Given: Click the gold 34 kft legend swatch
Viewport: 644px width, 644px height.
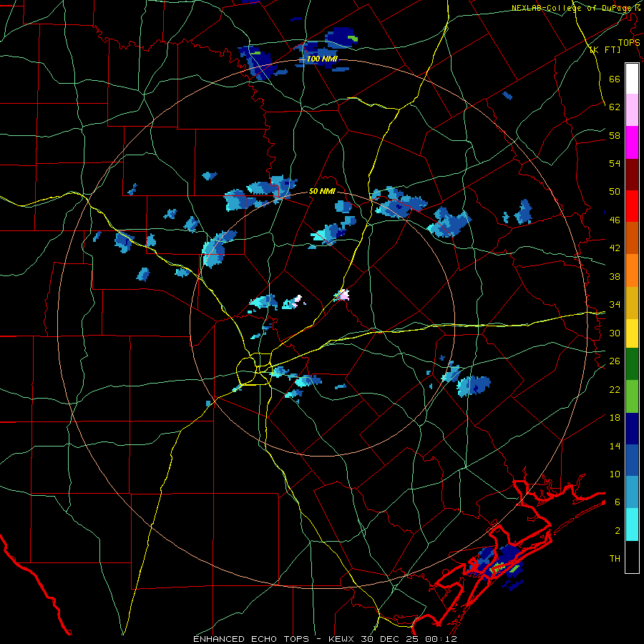Looking at the screenshot, I should [x=632, y=302].
